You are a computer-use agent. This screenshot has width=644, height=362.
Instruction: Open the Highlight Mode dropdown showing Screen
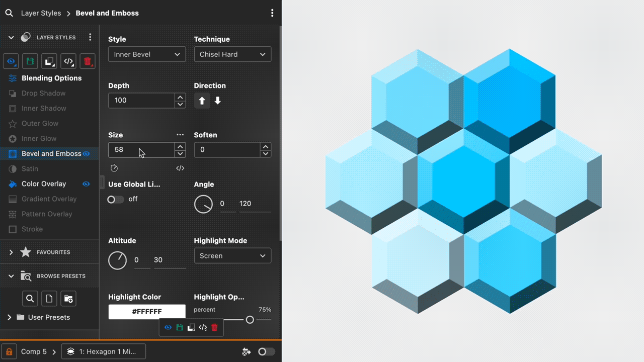point(232,255)
